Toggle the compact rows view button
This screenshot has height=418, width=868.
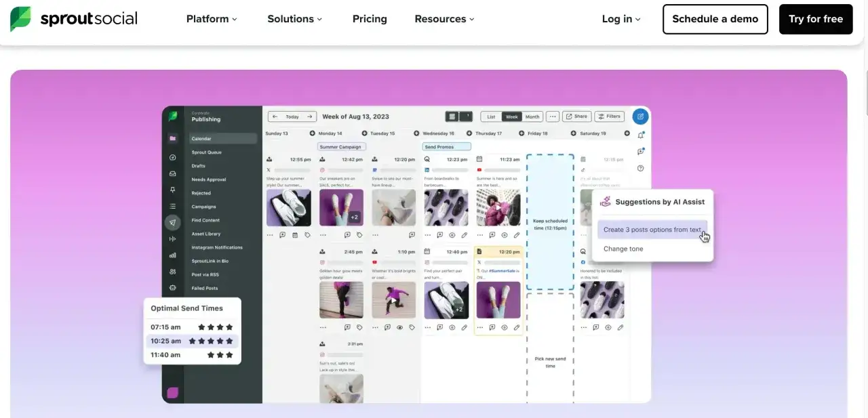coord(452,117)
